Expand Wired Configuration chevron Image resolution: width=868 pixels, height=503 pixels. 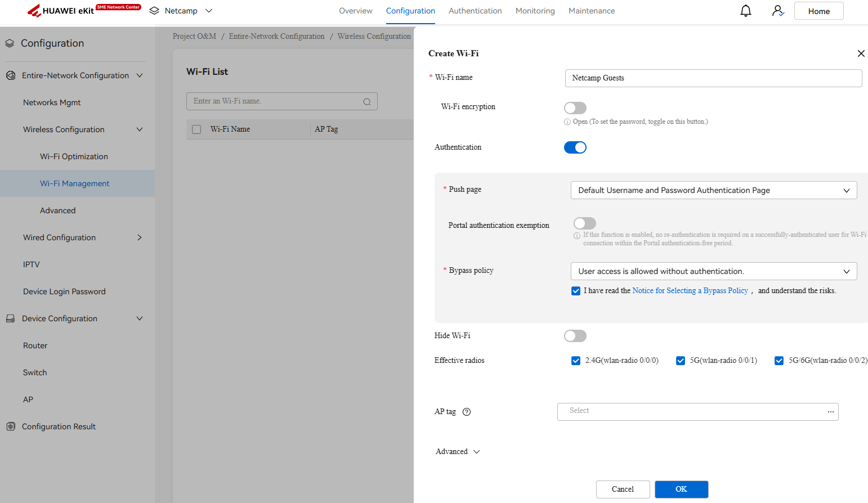point(140,237)
